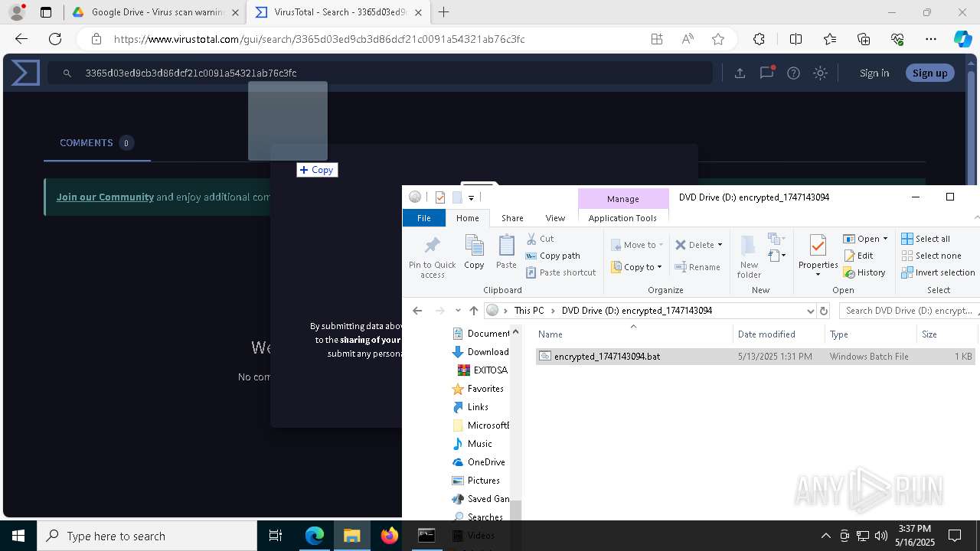Click the VirusTotal search hash field
This screenshot has width=980, height=551.
(380, 73)
